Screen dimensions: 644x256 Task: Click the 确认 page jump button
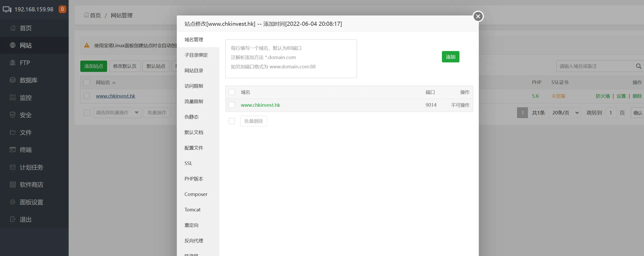tap(638, 113)
